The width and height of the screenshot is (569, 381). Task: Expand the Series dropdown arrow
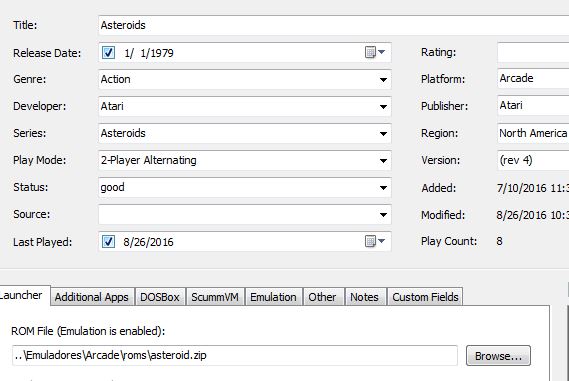383,134
